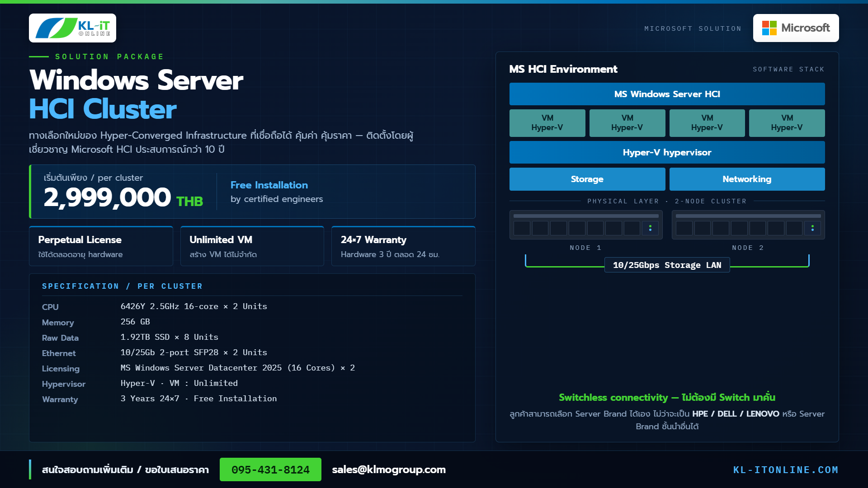Screen dimensions: 868x488
Task: Open the 24×7 Warranty feature card
Action: point(403,246)
